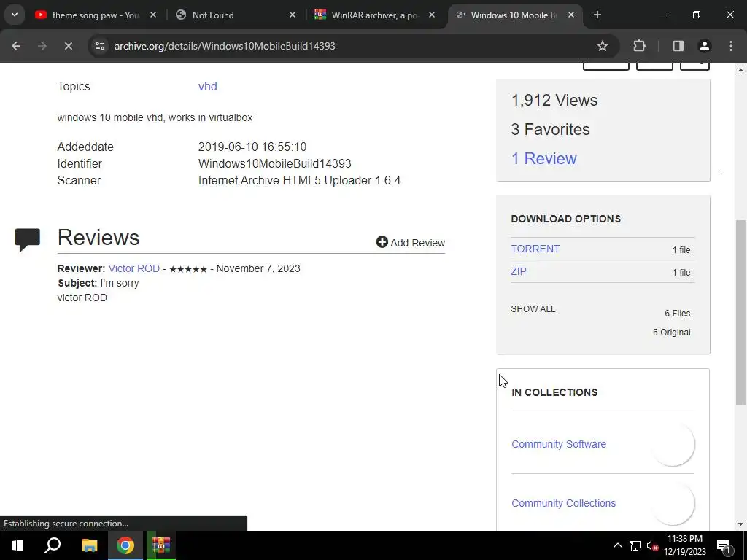Click the 1,912 Views text

point(554,100)
